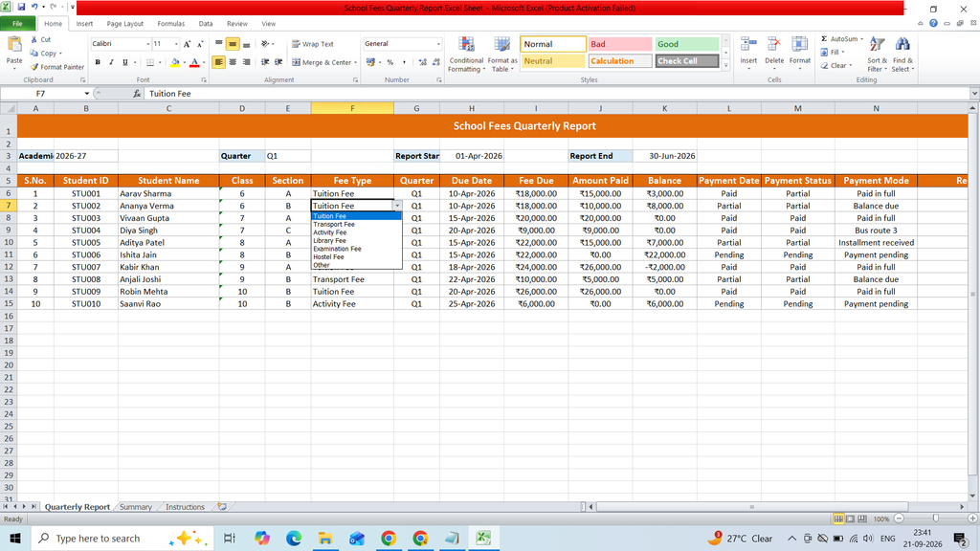
Task: Click Merge & Center
Action: (322, 62)
